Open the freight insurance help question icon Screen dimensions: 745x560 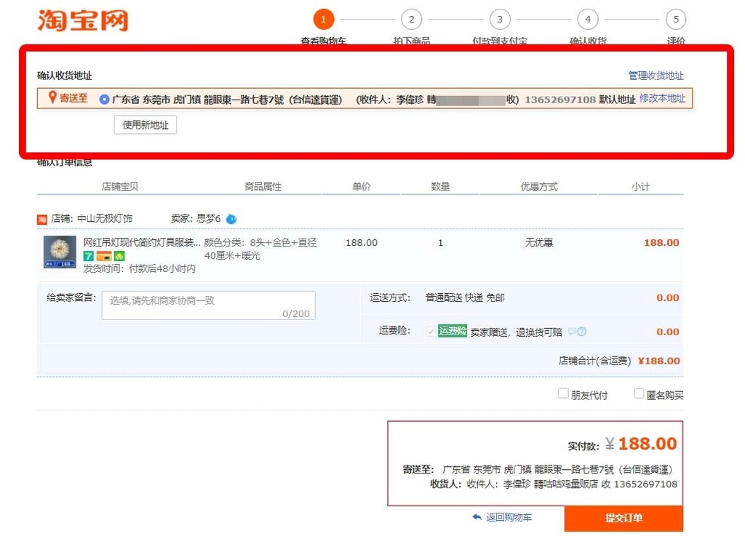pos(581,332)
